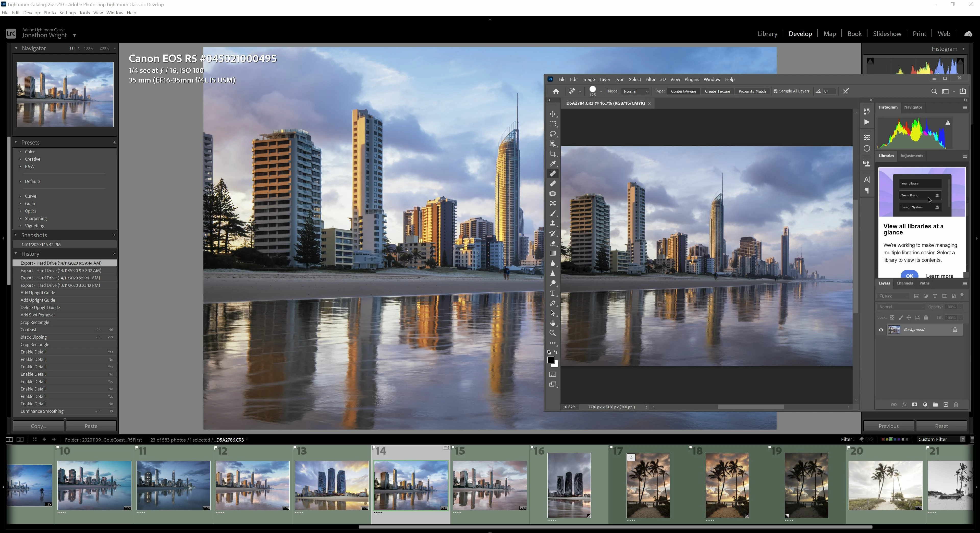Click the Photoshop home icon

[556, 91]
